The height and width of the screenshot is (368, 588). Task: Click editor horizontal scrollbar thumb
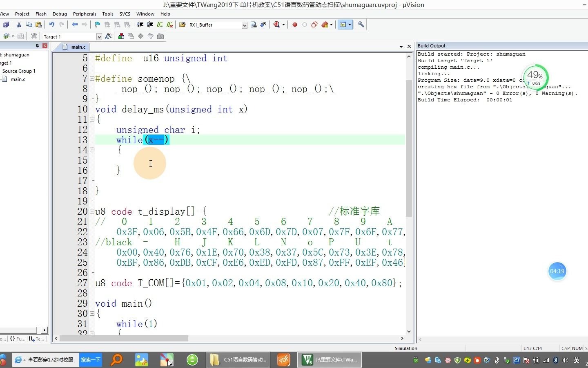(x=124, y=339)
